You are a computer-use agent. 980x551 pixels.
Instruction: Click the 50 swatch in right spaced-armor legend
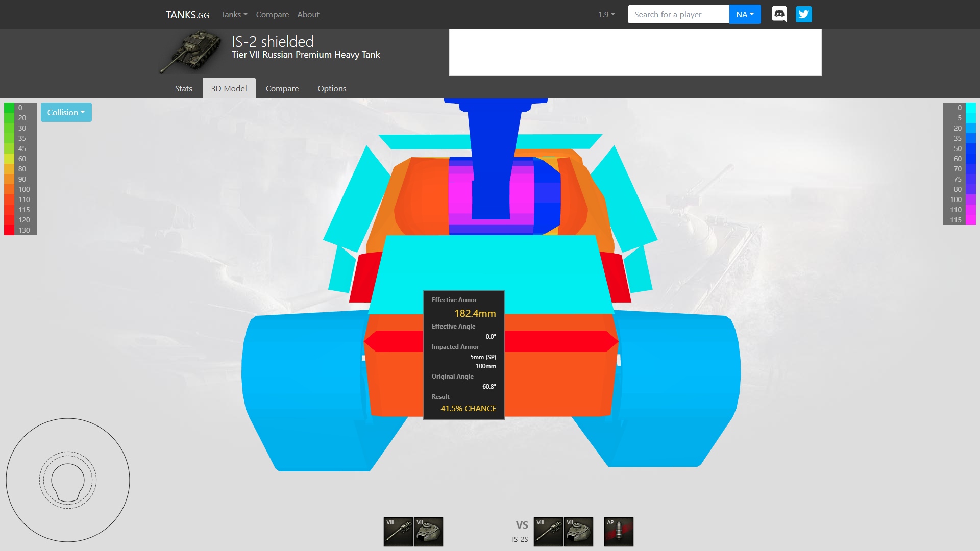click(970, 148)
